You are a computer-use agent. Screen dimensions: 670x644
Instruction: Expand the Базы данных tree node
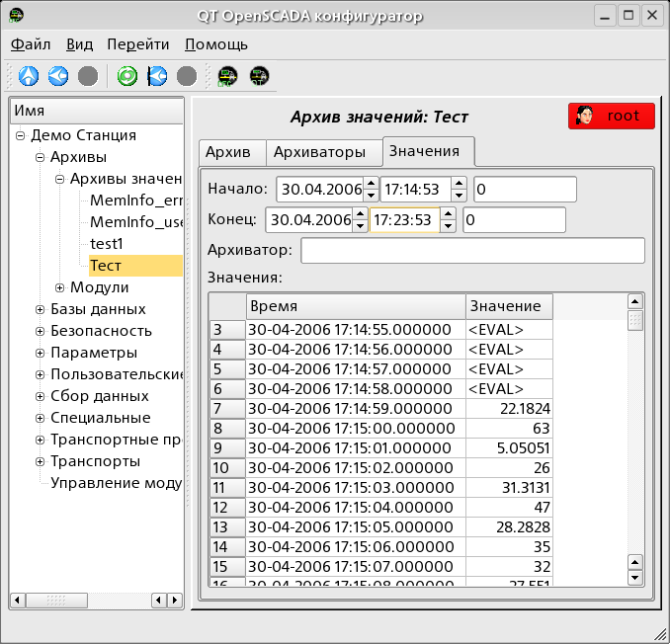point(41,310)
